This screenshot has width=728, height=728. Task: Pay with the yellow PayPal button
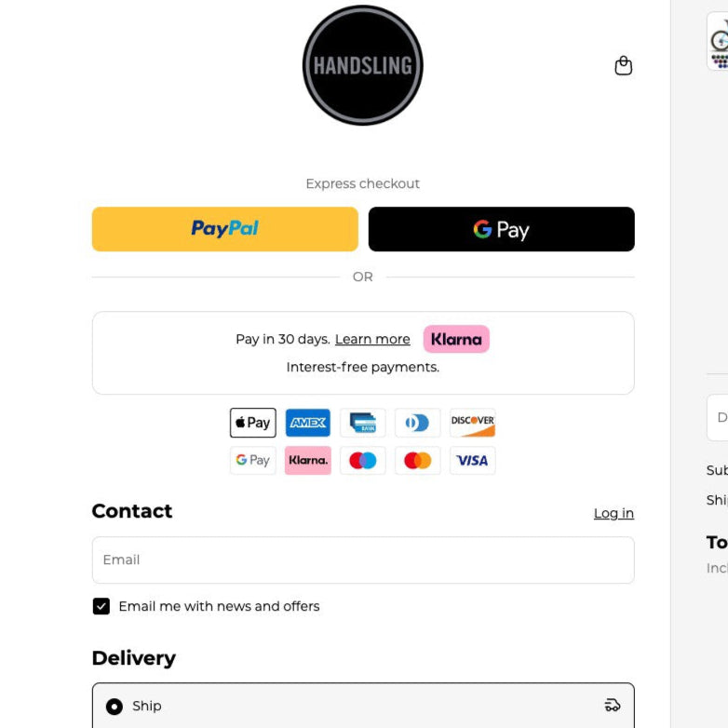click(224, 229)
